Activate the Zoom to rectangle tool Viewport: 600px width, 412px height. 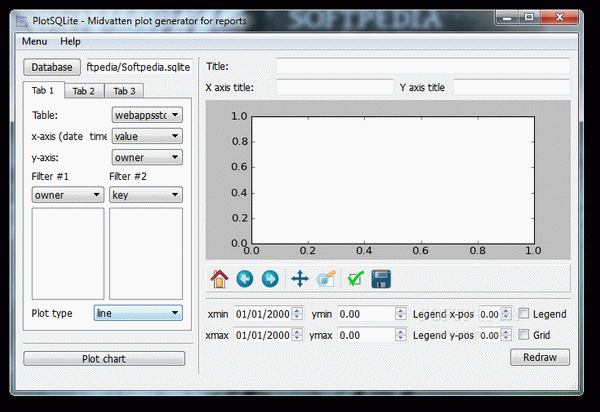(x=326, y=279)
